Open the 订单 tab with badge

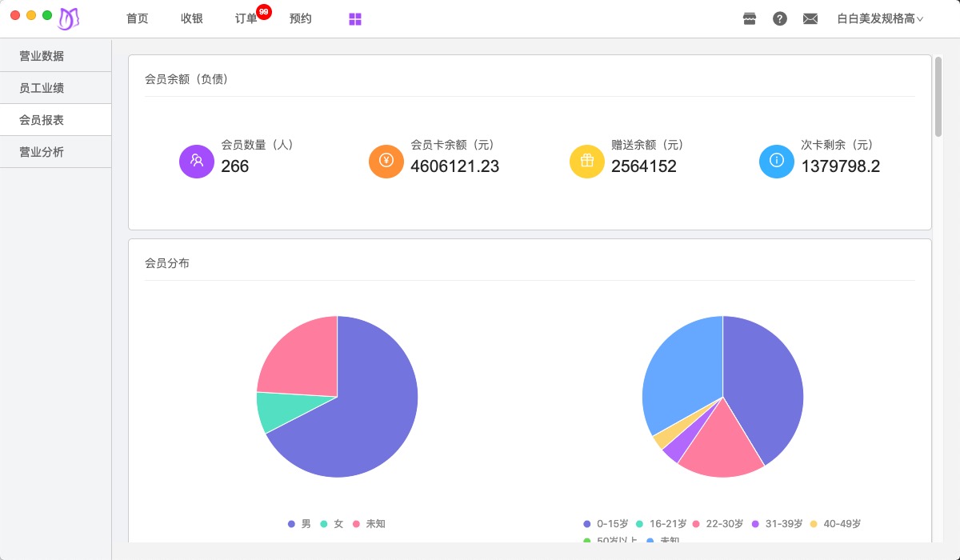(x=246, y=19)
